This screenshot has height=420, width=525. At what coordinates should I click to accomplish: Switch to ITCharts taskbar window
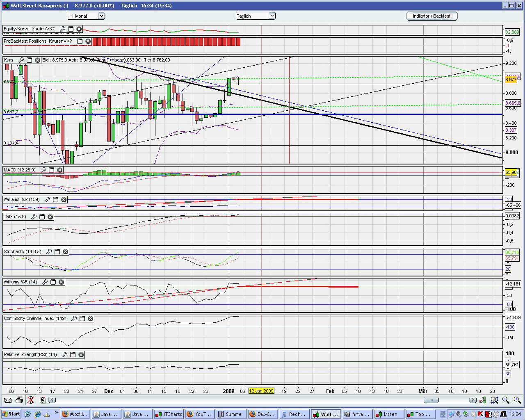tap(169, 414)
